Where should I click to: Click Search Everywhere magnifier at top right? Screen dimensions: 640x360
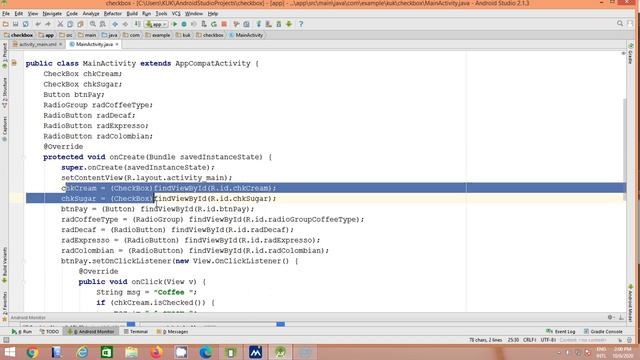[620, 24]
